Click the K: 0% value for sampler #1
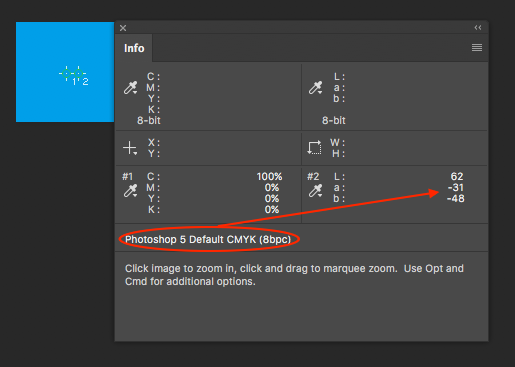The width and height of the screenshot is (515, 367). [272, 209]
